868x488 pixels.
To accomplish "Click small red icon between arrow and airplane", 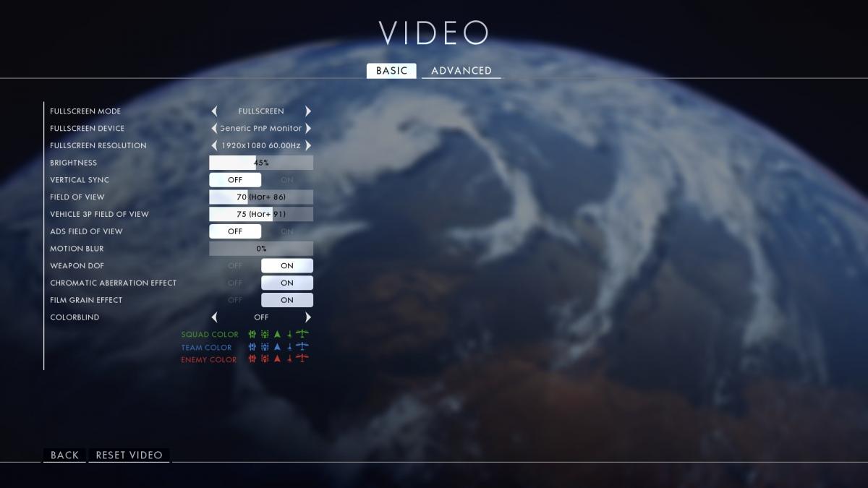I will click(290, 359).
